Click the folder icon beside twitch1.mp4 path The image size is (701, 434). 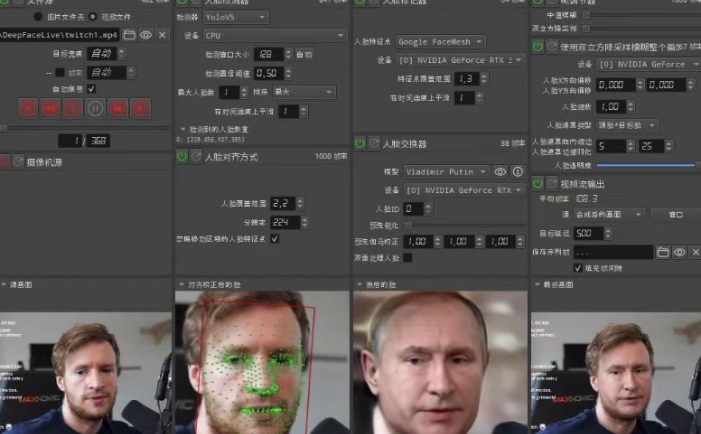pyautogui.click(x=129, y=34)
